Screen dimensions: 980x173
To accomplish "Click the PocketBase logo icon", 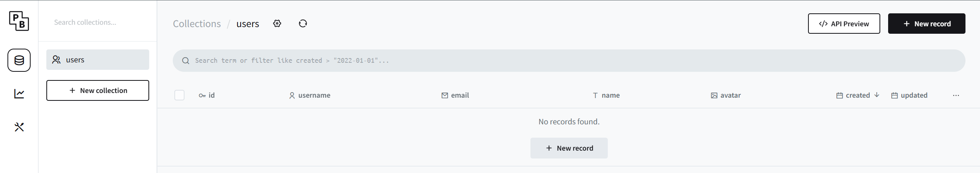I will tap(19, 21).
